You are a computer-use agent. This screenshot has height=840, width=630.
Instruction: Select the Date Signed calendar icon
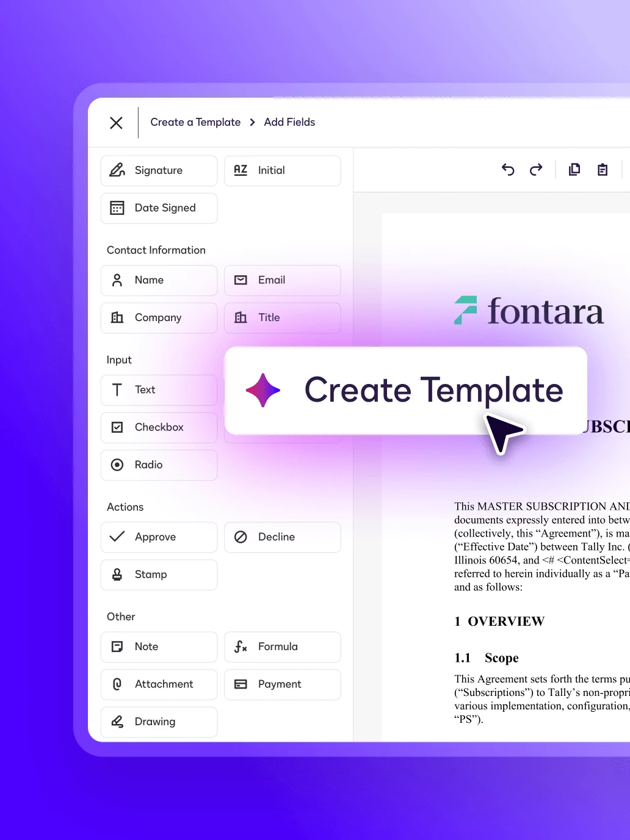point(117,208)
